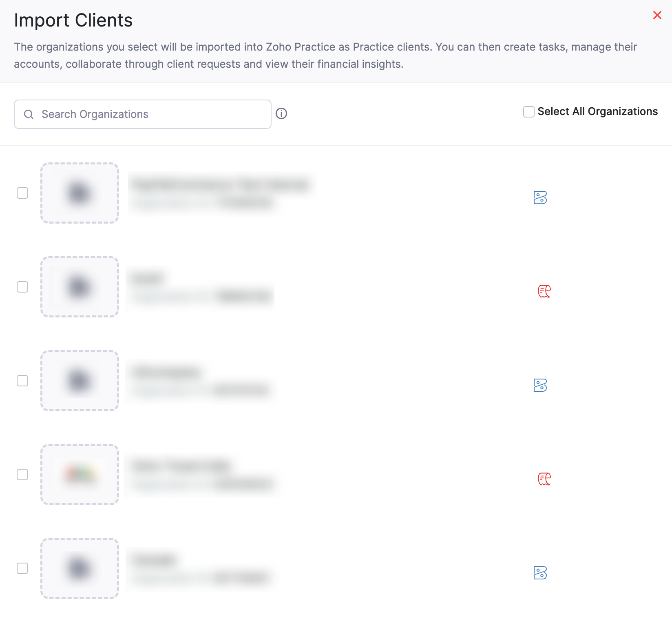Click the first organization's logo placeholder
This screenshot has height=621, width=672.
pyautogui.click(x=80, y=193)
